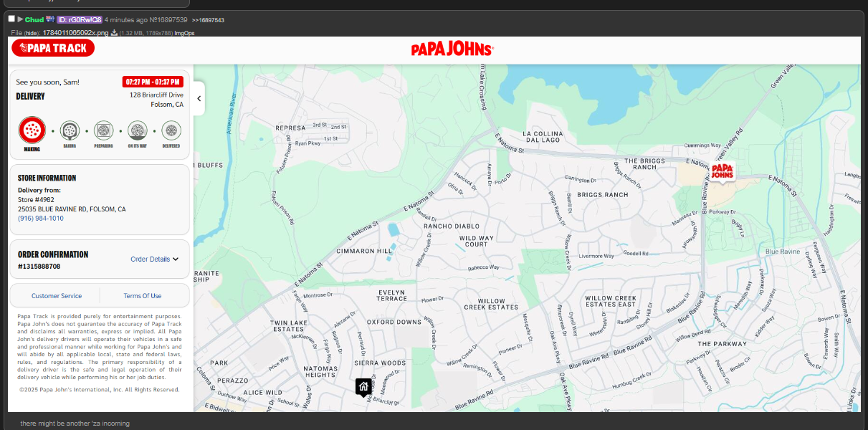Viewport: 868px width, 430px height.
Task: Click the Store Information heading
Action: [x=47, y=178]
